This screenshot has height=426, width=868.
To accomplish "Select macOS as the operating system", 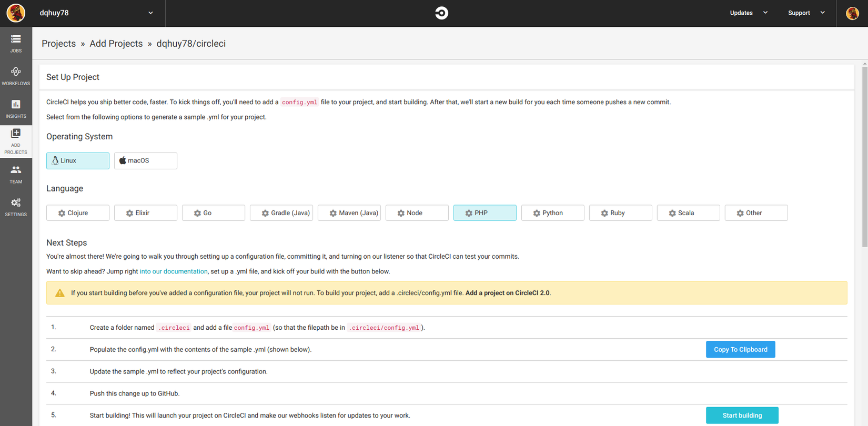I will [146, 160].
